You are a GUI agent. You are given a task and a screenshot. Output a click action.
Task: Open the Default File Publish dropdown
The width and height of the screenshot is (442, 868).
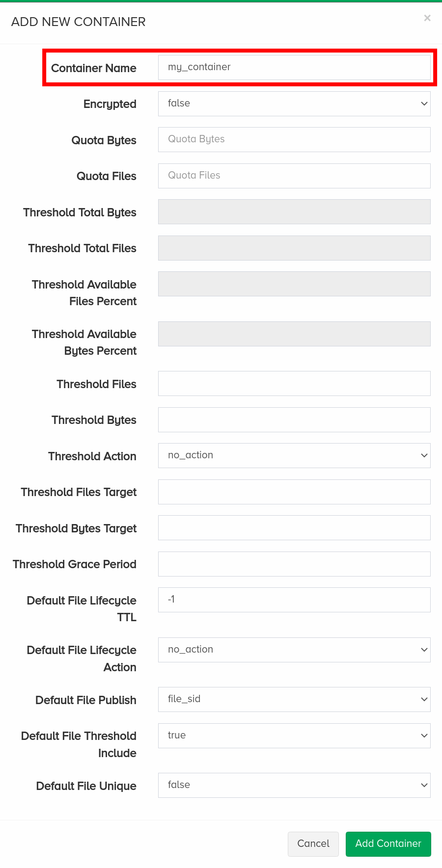pos(294,699)
